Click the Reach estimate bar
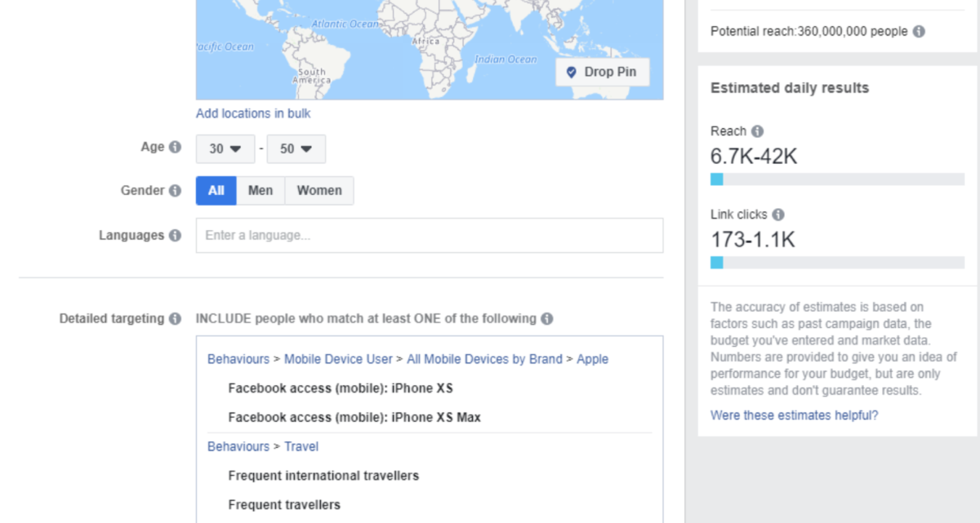 point(837,180)
